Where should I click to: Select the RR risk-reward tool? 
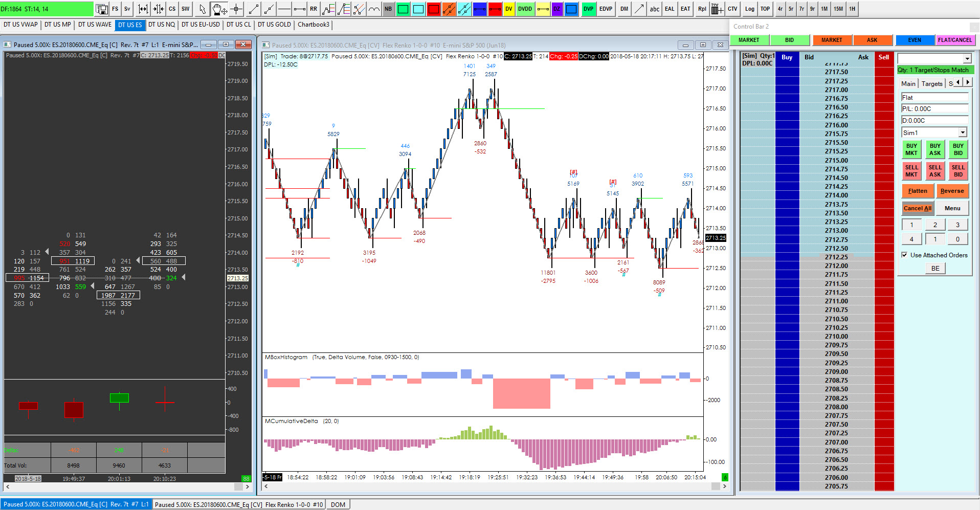[x=314, y=9]
